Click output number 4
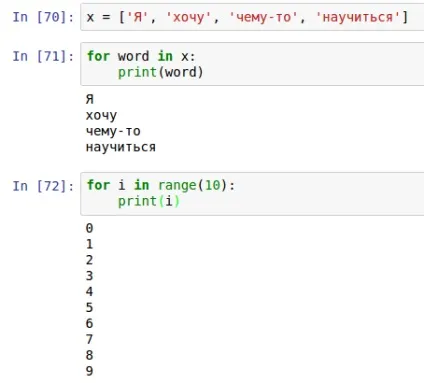This screenshot has width=424, height=383. (x=89, y=292)
